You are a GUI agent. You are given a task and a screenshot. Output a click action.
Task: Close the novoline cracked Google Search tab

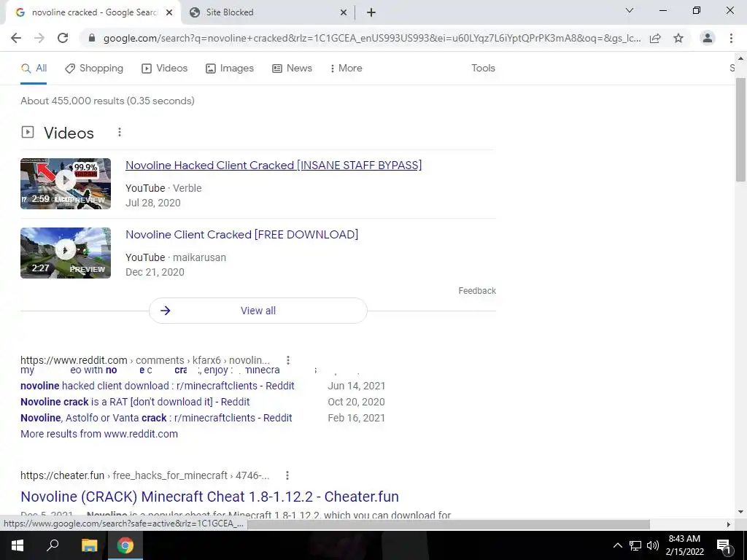(169, 13)
